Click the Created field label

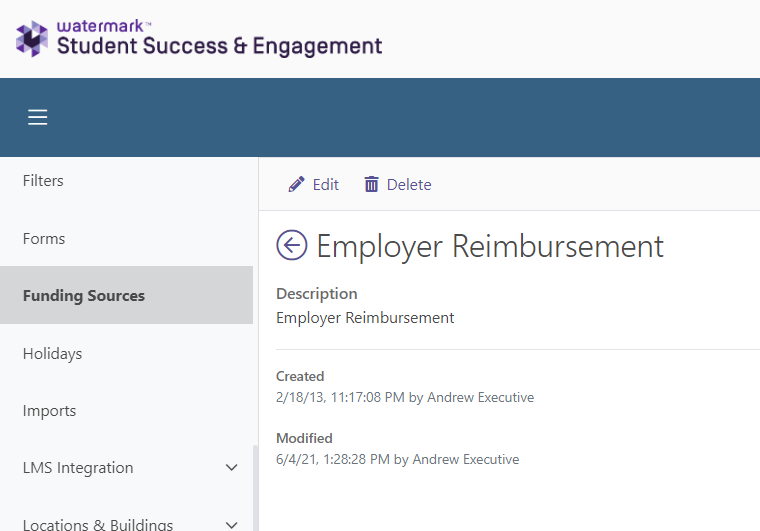click(x=300, y=376)
